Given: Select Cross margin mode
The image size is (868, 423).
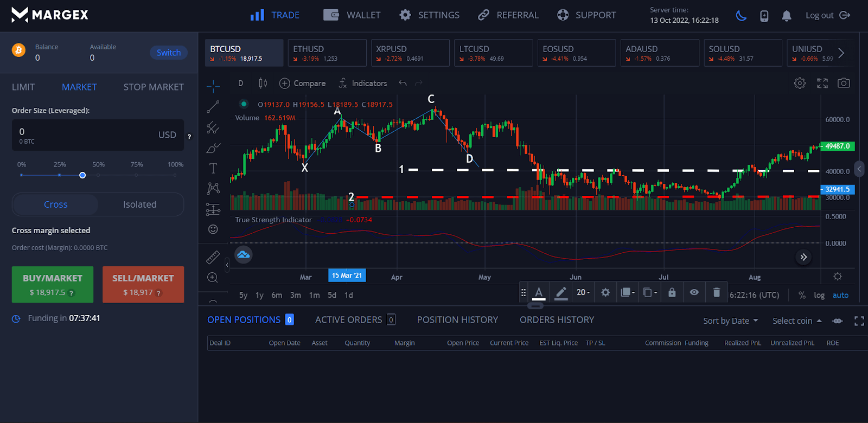Looking at the screenshot, I should [x=55, y=204].
